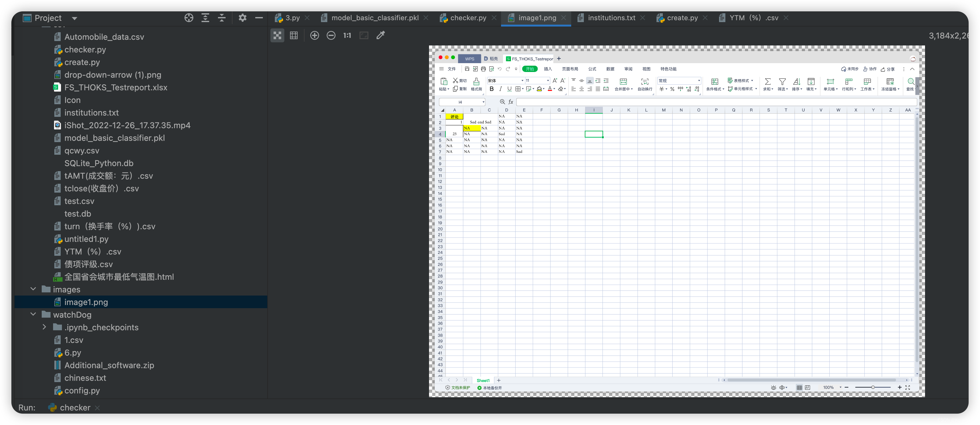Open Project panel settings gear
Viewport: 980px width, 425px height.
click(242, 18)
